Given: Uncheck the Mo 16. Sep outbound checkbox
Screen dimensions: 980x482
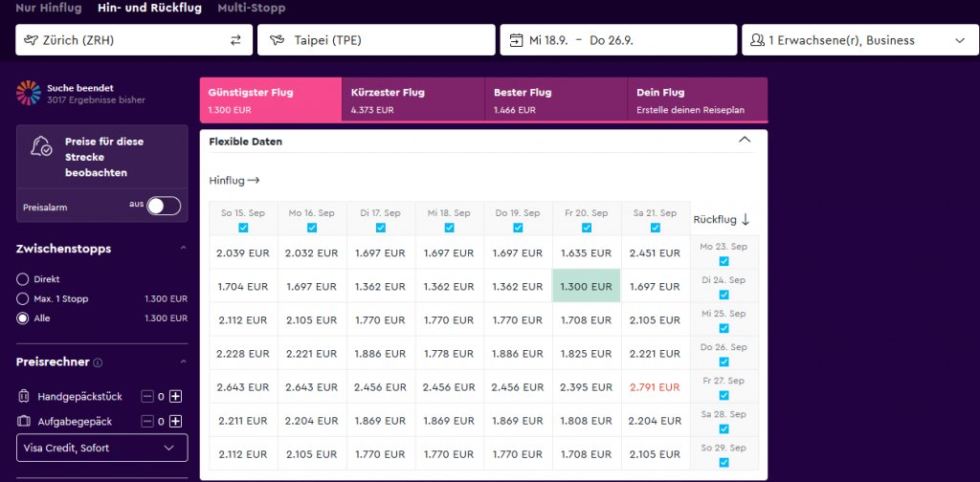Looking at the screenshot, I should (312, 228).
